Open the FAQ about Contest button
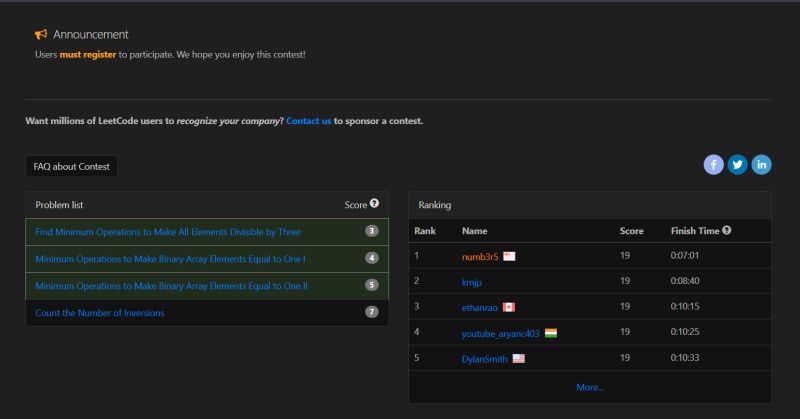Screen dimensions: 800x419 (x=71, y=166)
